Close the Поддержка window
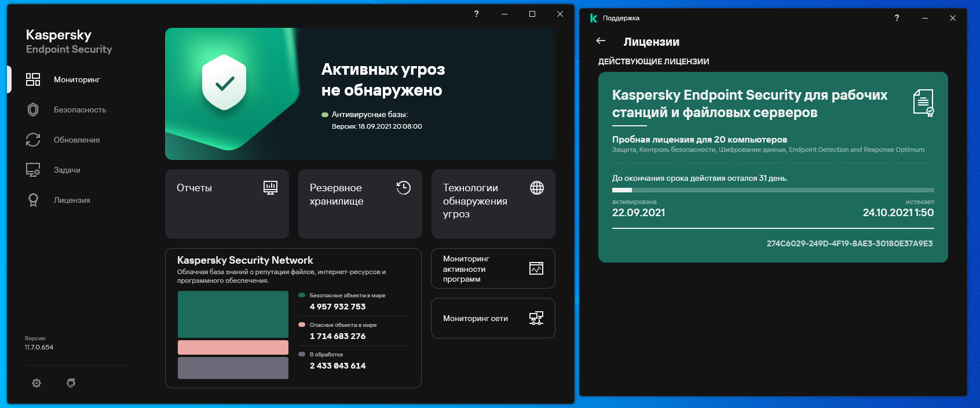 952,18
